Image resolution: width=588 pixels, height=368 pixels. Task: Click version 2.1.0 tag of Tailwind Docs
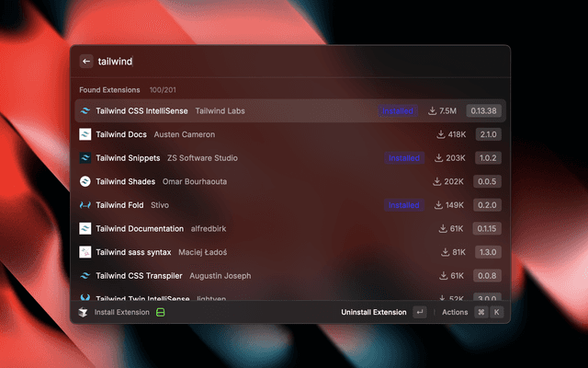click(x=486, y=134)
